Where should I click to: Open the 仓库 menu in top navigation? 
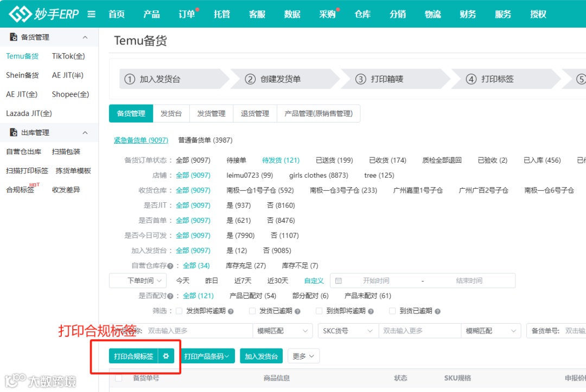(x=362, y=14)
